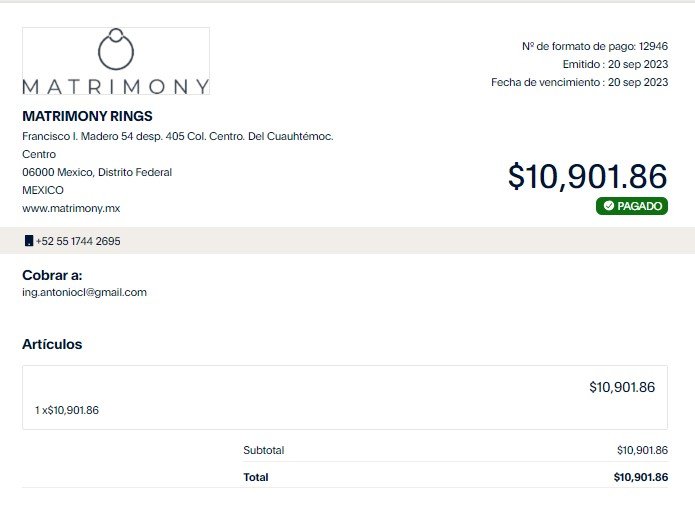Click the phone icon beside the number
The height and width of the screenshot is (526, 695).
point(29,241)
